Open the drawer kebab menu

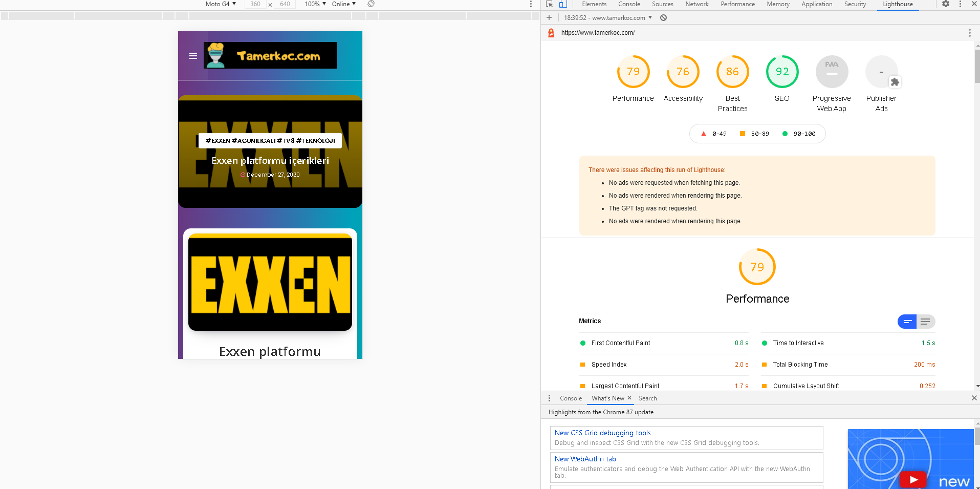tap(549, 398)
